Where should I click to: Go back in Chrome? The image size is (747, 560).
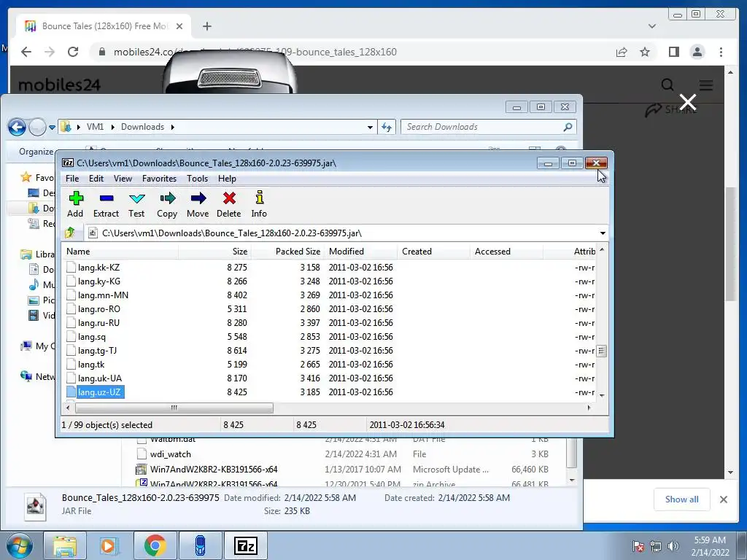coord(26,52)
